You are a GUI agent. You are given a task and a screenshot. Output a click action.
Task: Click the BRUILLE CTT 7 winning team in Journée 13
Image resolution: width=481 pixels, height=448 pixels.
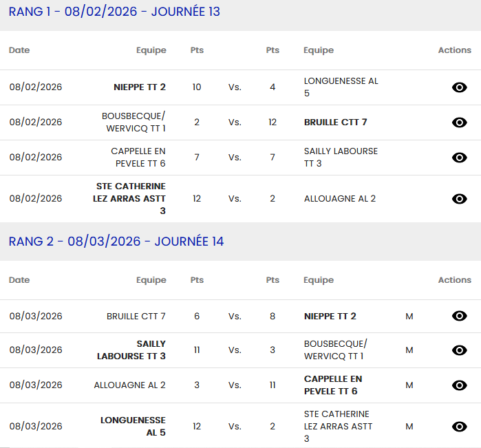pos(335,122)
